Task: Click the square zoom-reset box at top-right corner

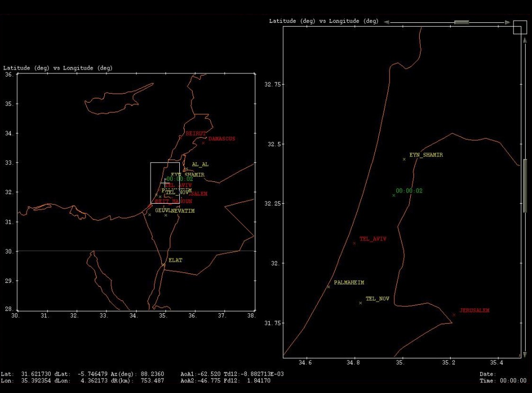Action: point(519,27)
